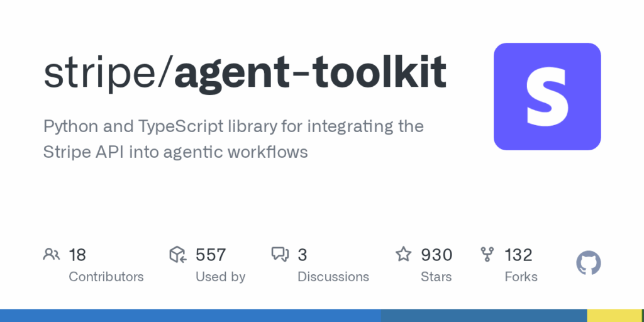Click the Contributors people icon
This screenshot has height=322, width=644.
[x=52, y=255]
